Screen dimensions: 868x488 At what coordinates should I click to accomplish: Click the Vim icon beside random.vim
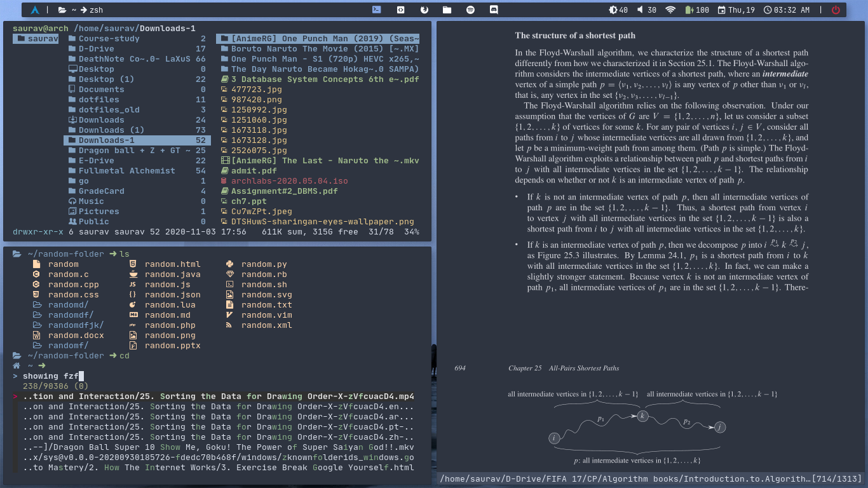(229, 315)
